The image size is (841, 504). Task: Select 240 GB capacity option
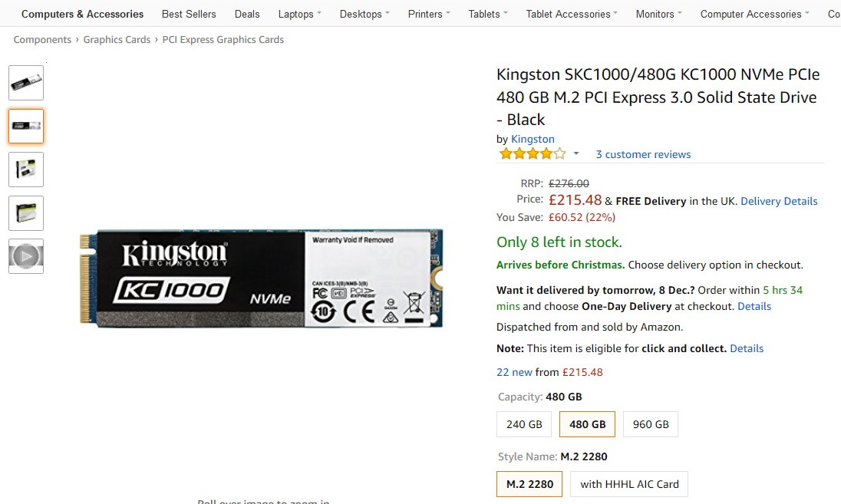[524, 424]
